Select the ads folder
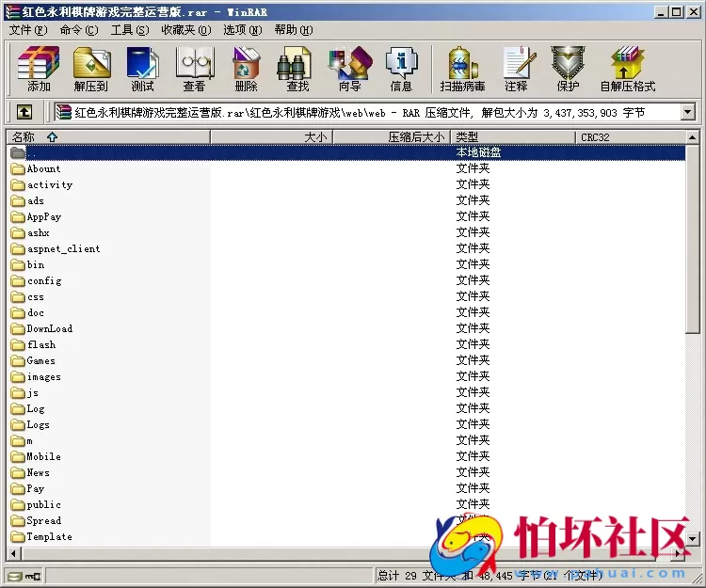The image size is (706, 588). 28,200
